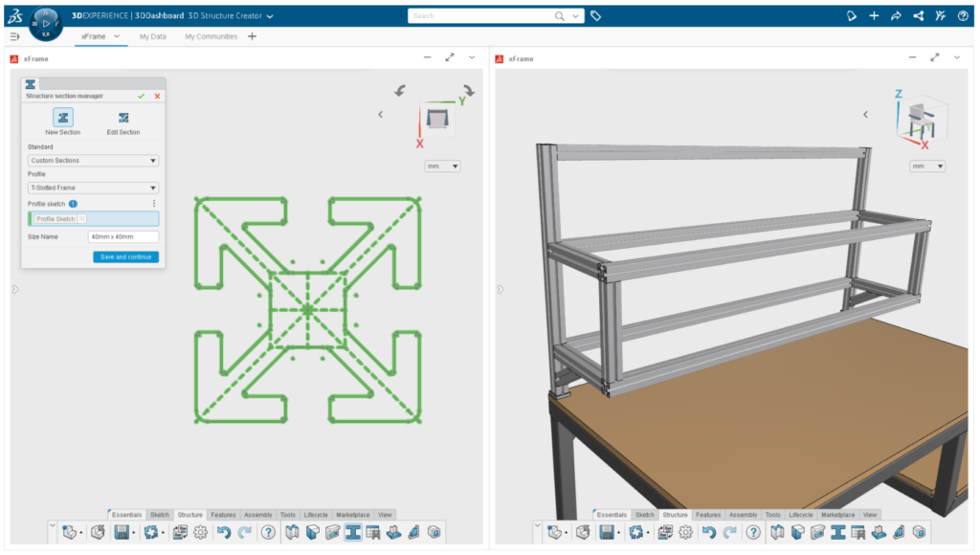Click the Save icon in the bottom toolbar
The height and width of the screenshot is (555, 980).
[121, 532]
